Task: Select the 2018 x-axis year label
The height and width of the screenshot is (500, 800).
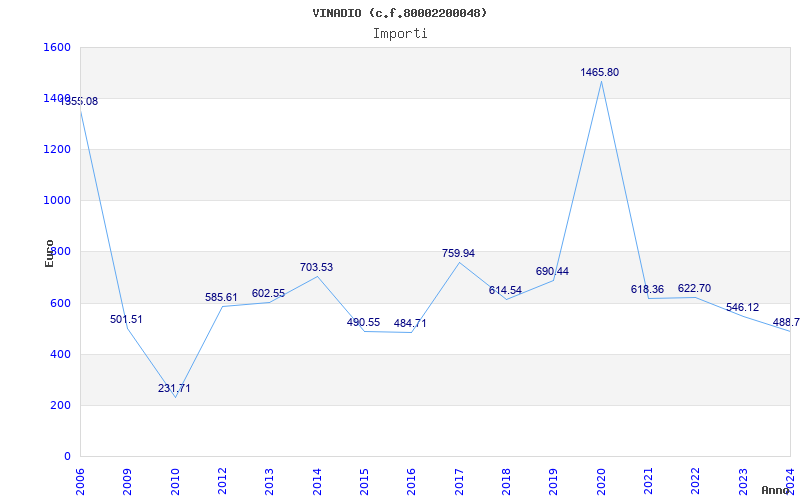Action: [x=506, y=481]
